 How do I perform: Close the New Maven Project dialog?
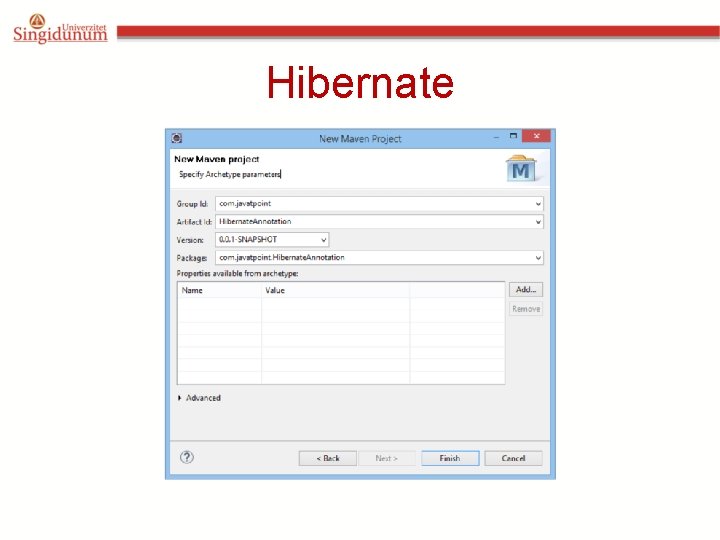click(536, 136)
